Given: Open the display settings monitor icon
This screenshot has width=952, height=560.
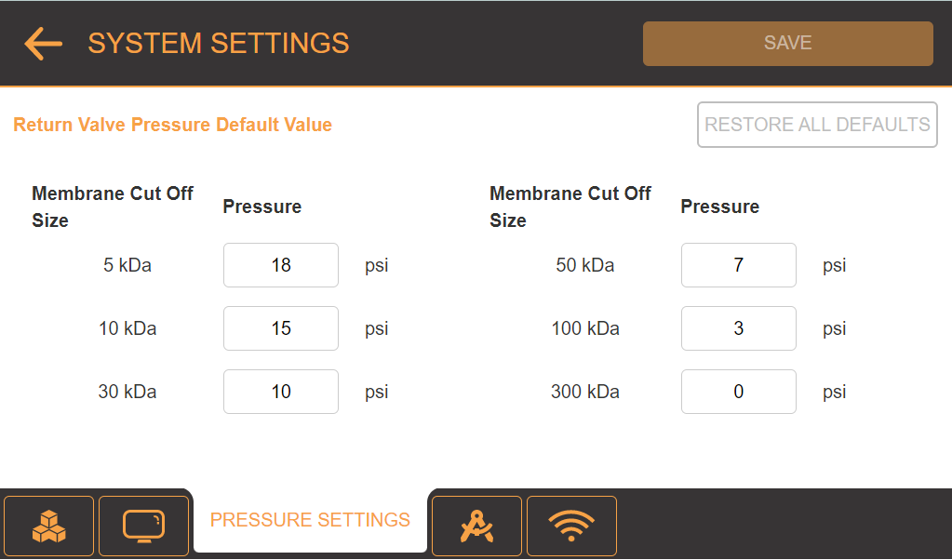Looking at the screenshot, I should click(x=142, y=526).
